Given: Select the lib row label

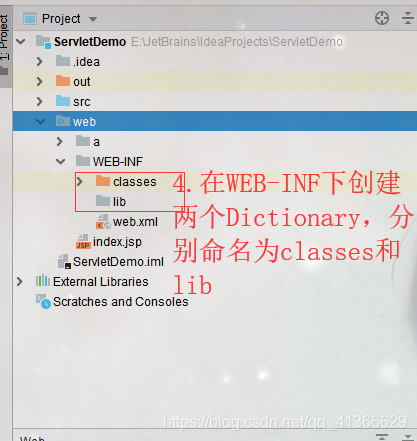Looking at the screenshot, I should (119, 202).
